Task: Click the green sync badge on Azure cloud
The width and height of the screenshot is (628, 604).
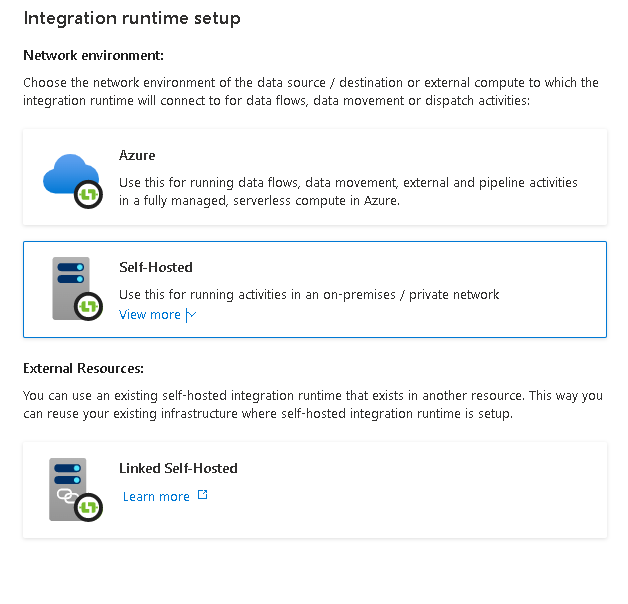Action: [89, 194]
